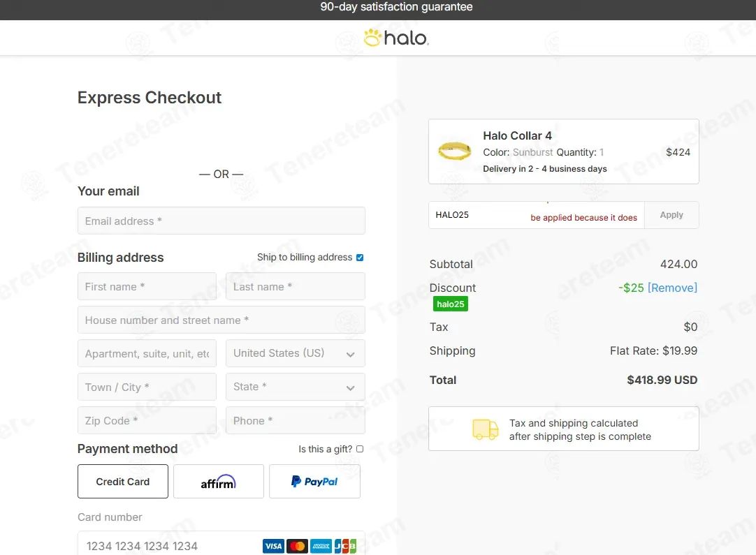Click the Email address field
The width and height of the screenshot is (756, 555).
click(221, 221)
